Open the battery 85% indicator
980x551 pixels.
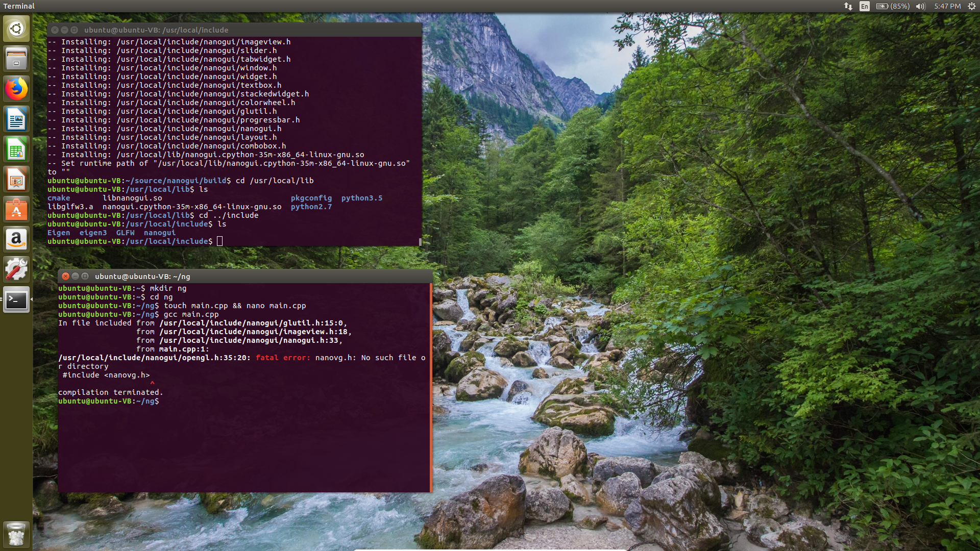coord(893,6)
